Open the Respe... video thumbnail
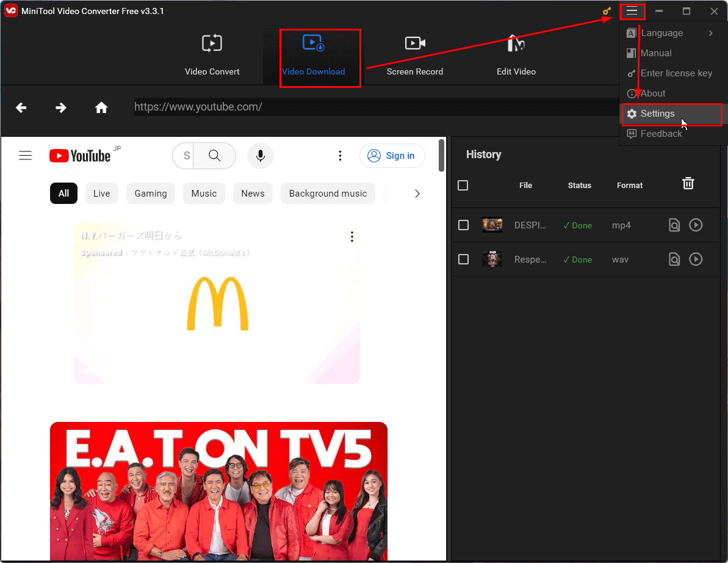The image size is (728, 563). pyautogui.click(x=492, y=259)
